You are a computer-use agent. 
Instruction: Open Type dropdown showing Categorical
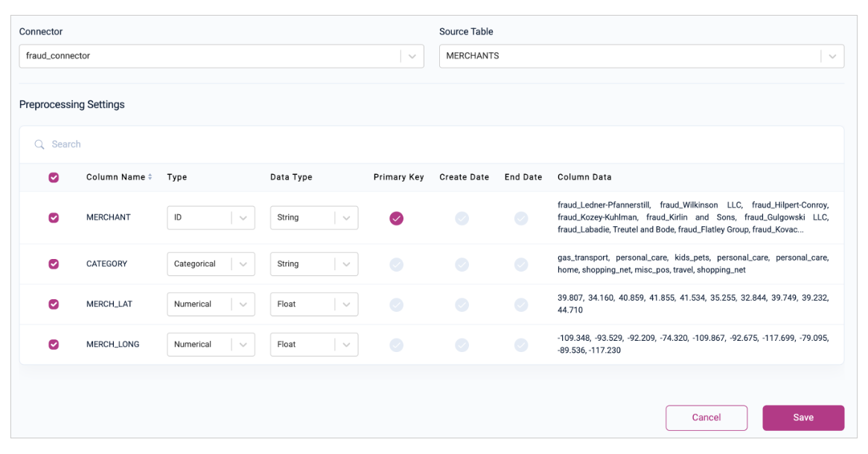(211, 264)
